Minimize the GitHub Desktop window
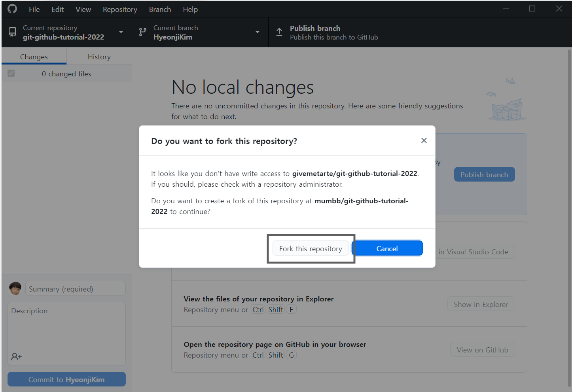The image size is (572, 392). coord(506,9)
